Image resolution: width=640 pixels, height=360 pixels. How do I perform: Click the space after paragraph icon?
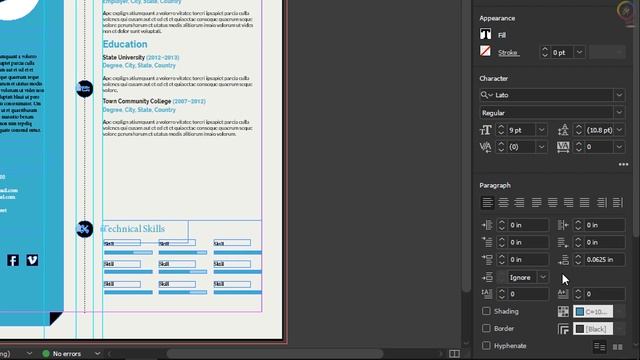click(x=563, y=260)
